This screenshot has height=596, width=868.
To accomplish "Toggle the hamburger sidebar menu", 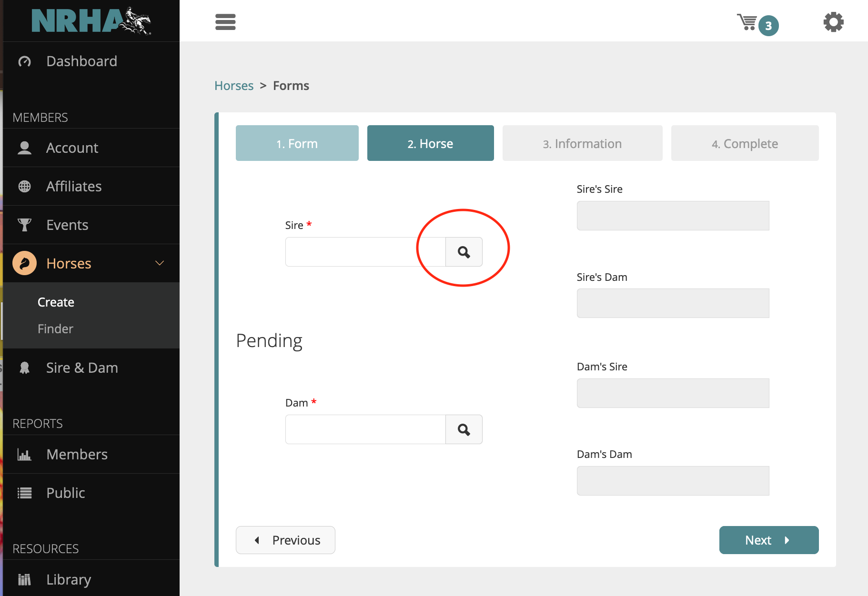I will 225,22.
